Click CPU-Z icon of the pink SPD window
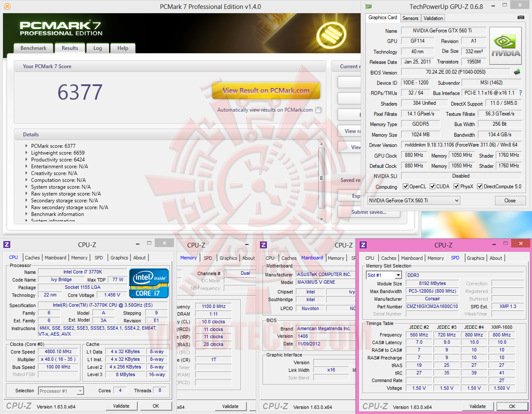532x414 pixels. 363,245
